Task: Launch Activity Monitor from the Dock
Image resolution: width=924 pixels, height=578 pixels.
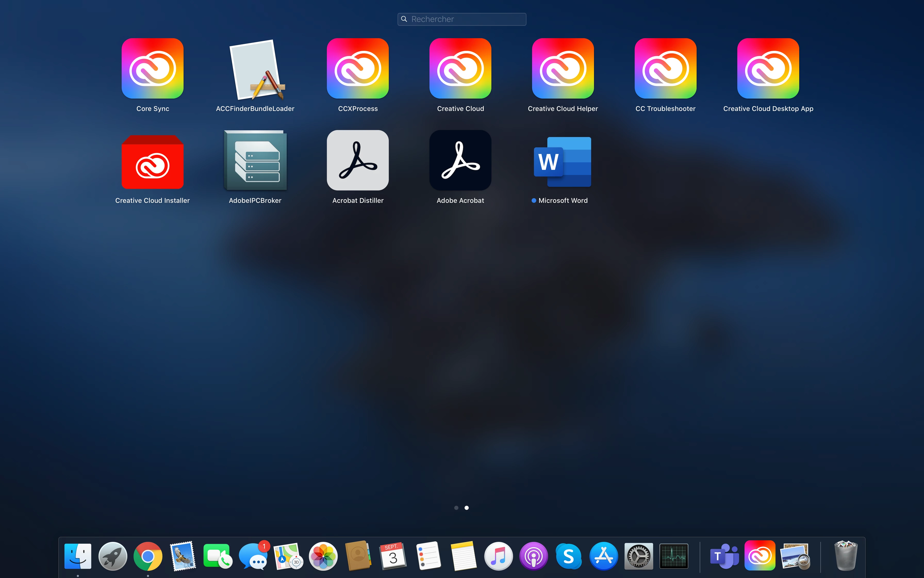Action: pyautogui.click(x=674, y=556)
